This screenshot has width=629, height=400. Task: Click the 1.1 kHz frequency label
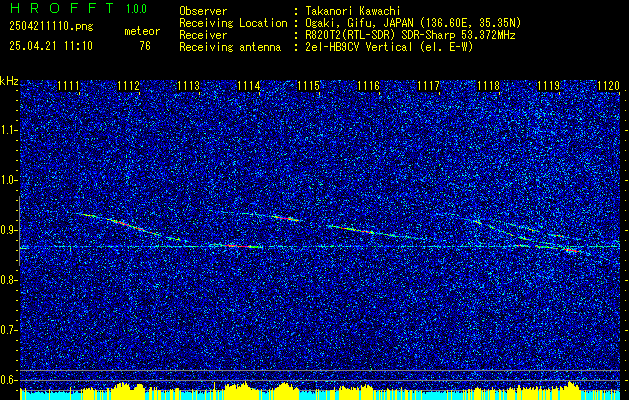pos(8,131)
